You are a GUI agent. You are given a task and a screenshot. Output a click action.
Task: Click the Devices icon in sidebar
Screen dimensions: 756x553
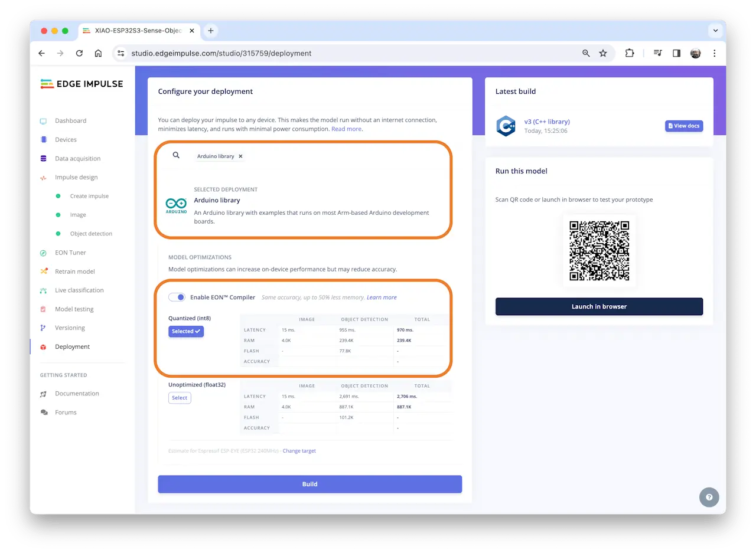click(x=43, y=140)
